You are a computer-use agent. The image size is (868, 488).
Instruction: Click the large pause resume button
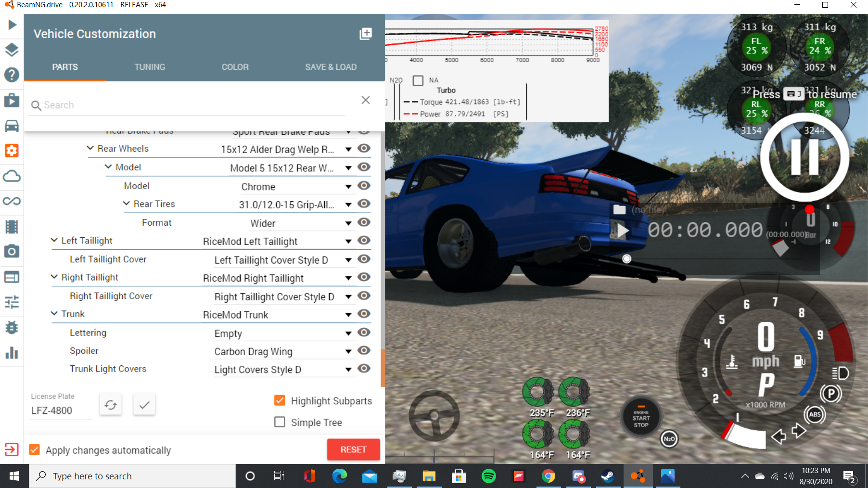coord(805,157)
